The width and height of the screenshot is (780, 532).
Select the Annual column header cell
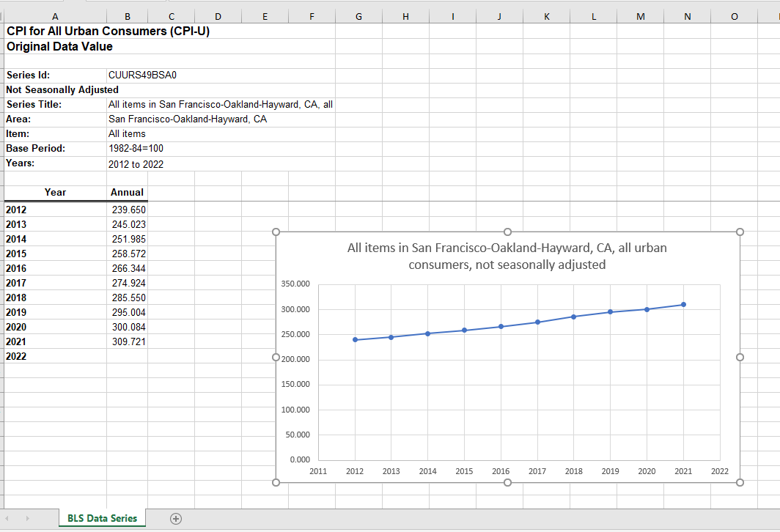coord(127,192)
